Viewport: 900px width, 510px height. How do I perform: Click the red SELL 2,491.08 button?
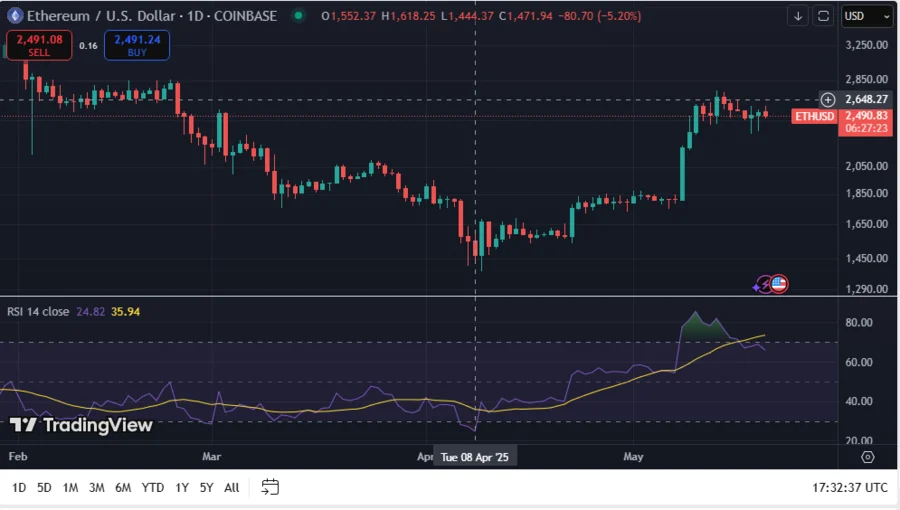click(39, 45)
